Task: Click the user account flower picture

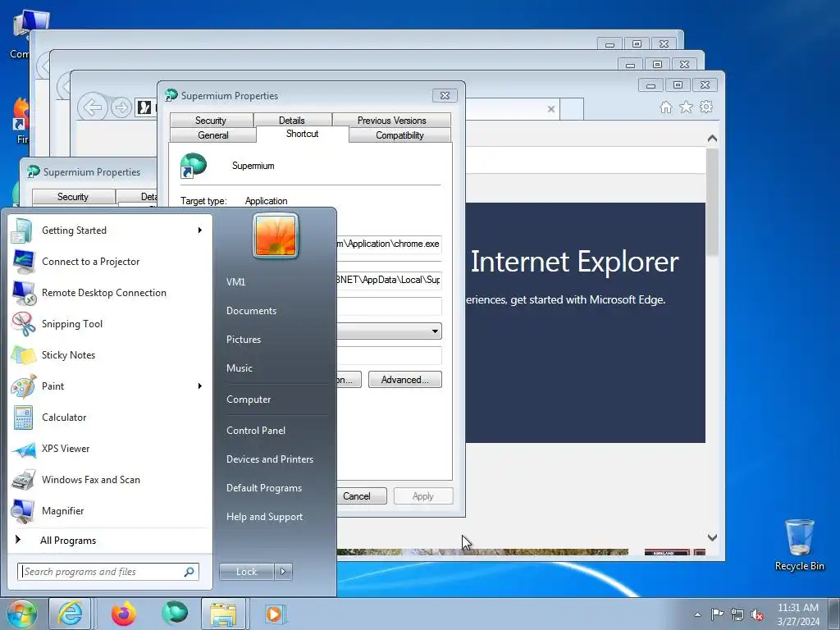Action: point(276,235)
